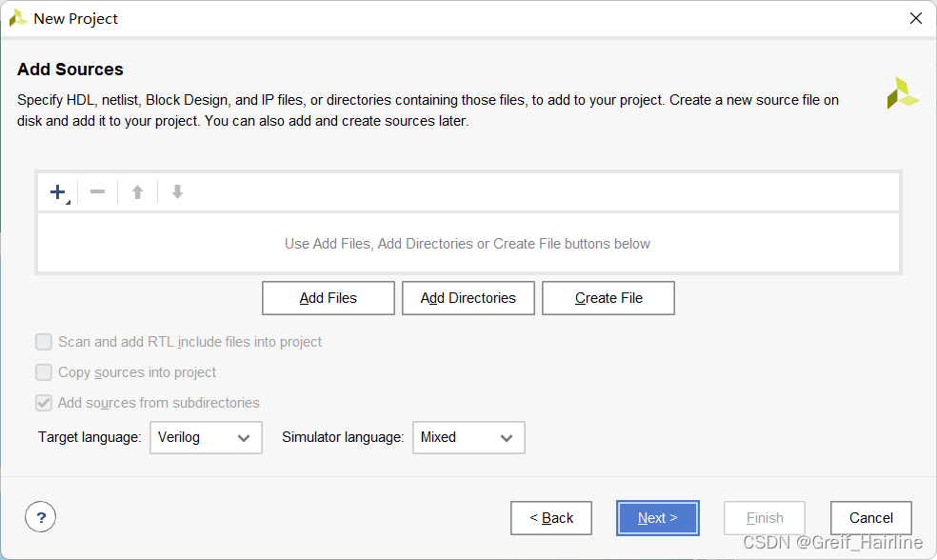Click the Vivado leaf logo beside the description
Viewport: 937px width, 560px height.
902,93
